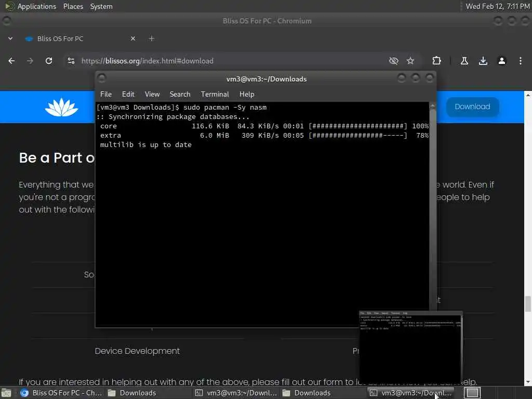
Task: Click the core repository progress line
Action: point(264,126)
